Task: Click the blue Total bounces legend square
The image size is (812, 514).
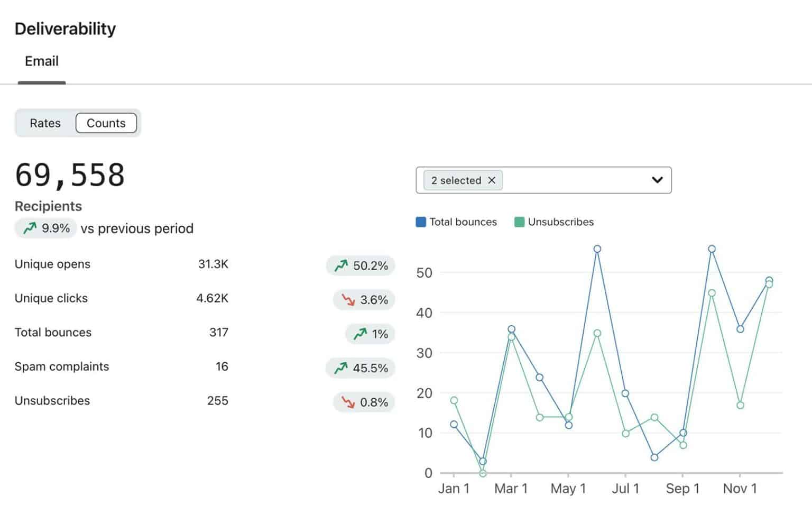Action: coord(420,222)
